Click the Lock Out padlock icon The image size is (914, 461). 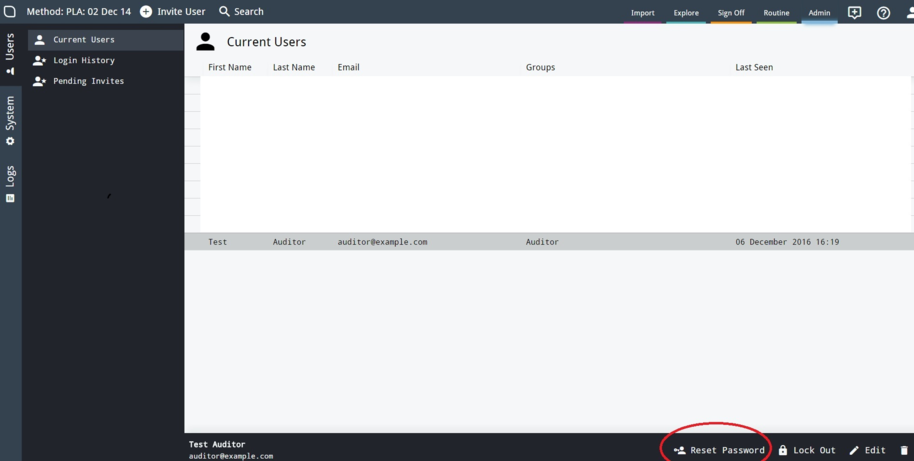point(783,450)
